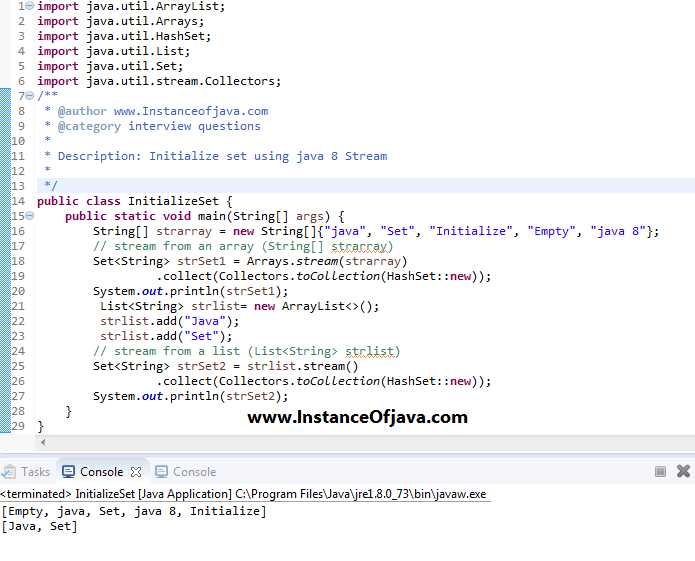Screen dimensions: 695x561
Task: Click 'System.out.println(strSet1);' on line 20
Action: 191,292
